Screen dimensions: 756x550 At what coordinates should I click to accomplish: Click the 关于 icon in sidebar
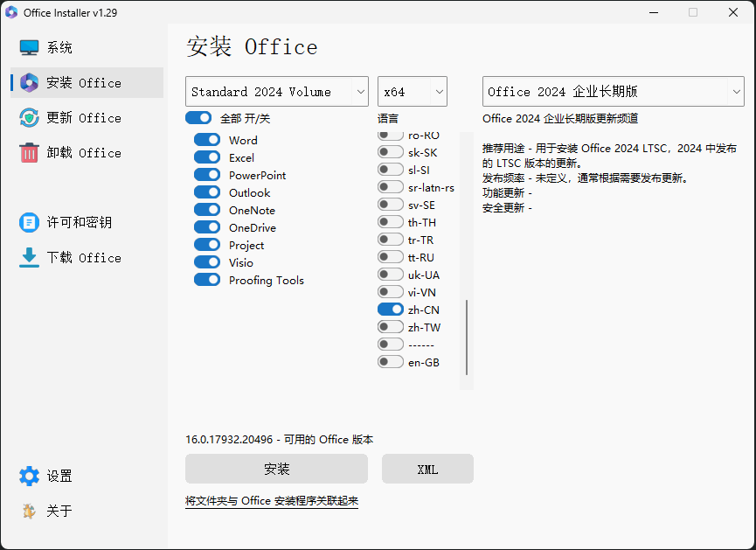[30, 512]
